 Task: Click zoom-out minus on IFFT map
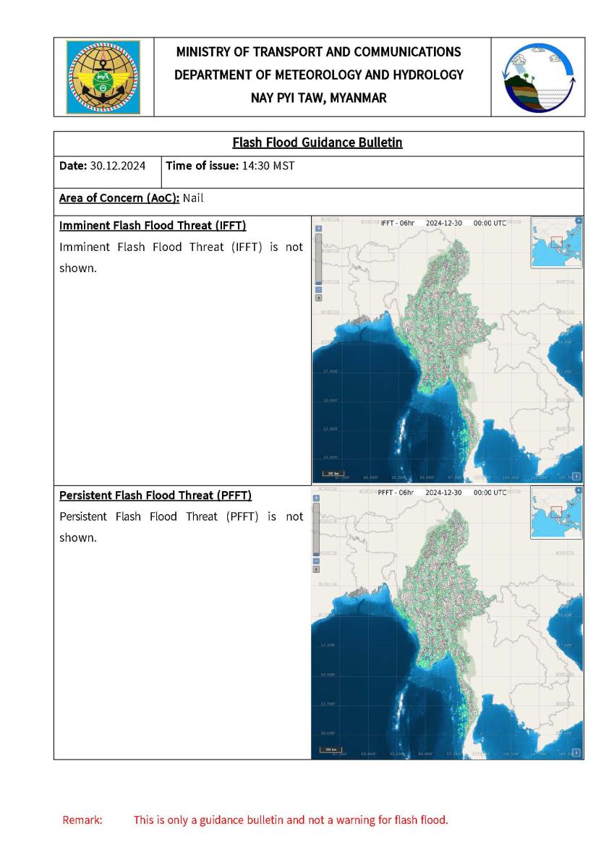coord(317,289)
